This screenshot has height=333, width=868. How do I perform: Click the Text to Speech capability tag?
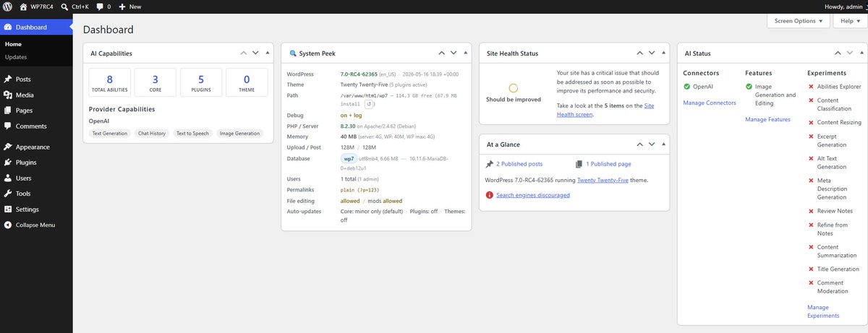click(193, 133)
